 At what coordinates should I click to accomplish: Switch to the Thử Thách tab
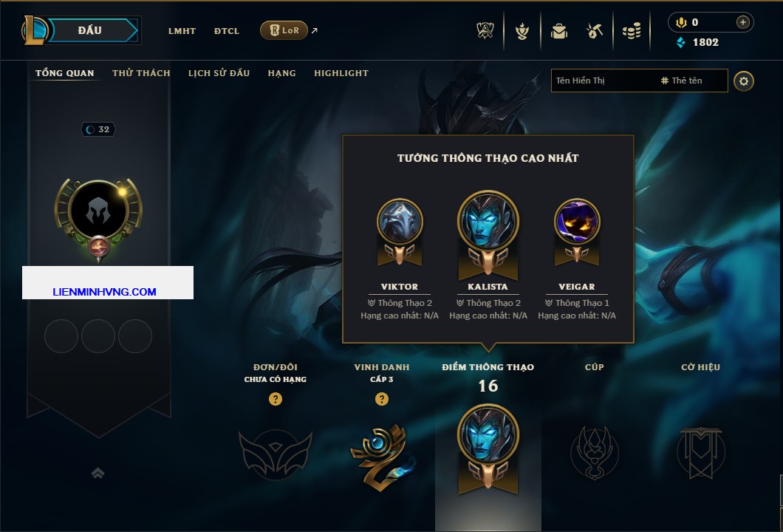pyautogui.click(x=141, y=73)
